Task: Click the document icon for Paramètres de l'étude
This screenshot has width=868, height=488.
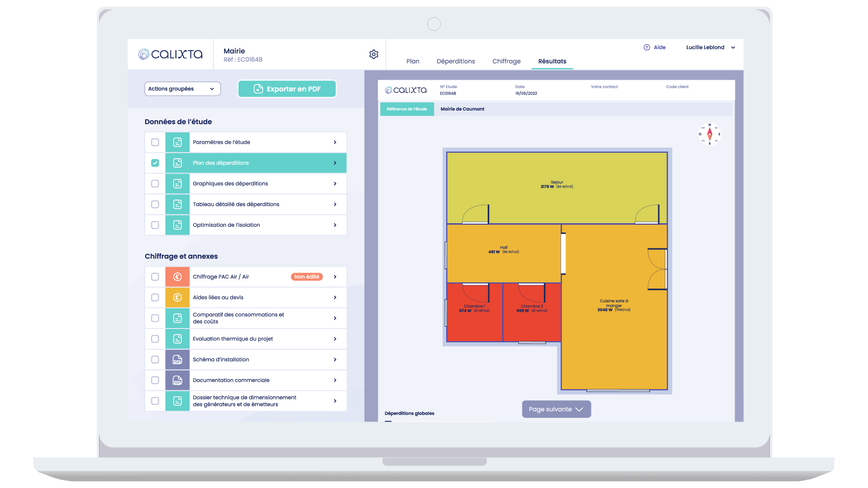Action: (x=177, y=142)
